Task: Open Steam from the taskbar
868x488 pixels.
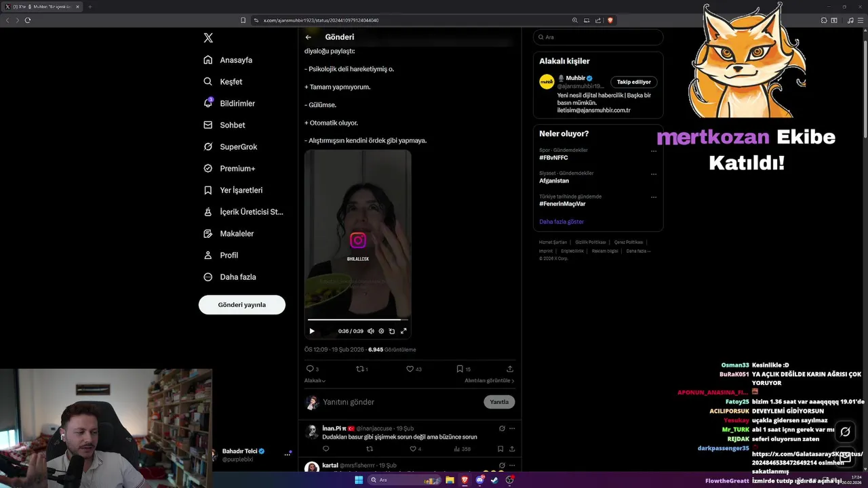Action: click(494, 480)
